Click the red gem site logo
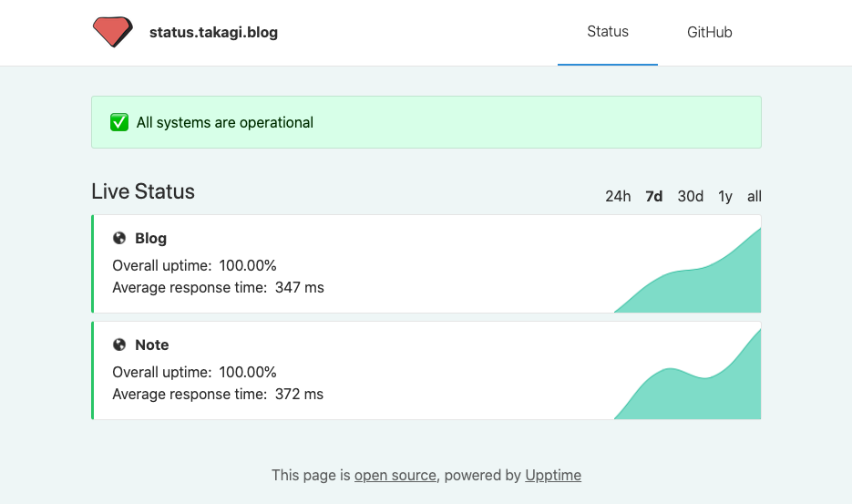Viewport: 852px width, 504px height. pyautogui.click(x=113, y=32)
